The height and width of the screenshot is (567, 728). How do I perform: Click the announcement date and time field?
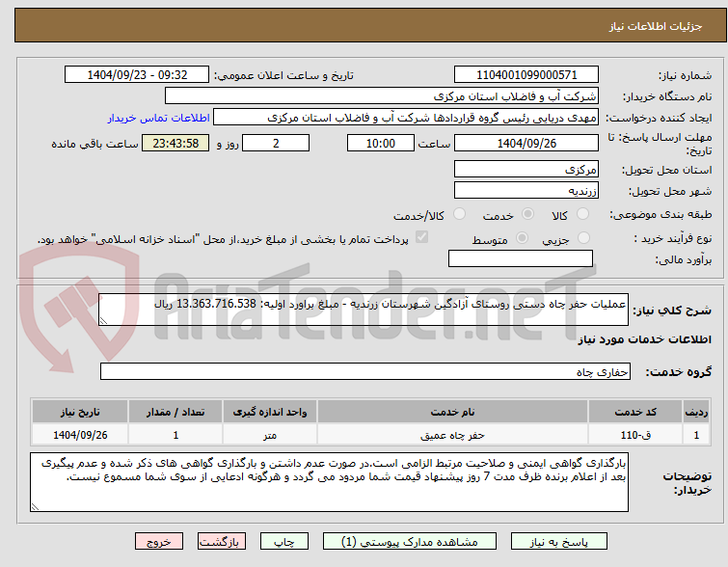(137, 75)
